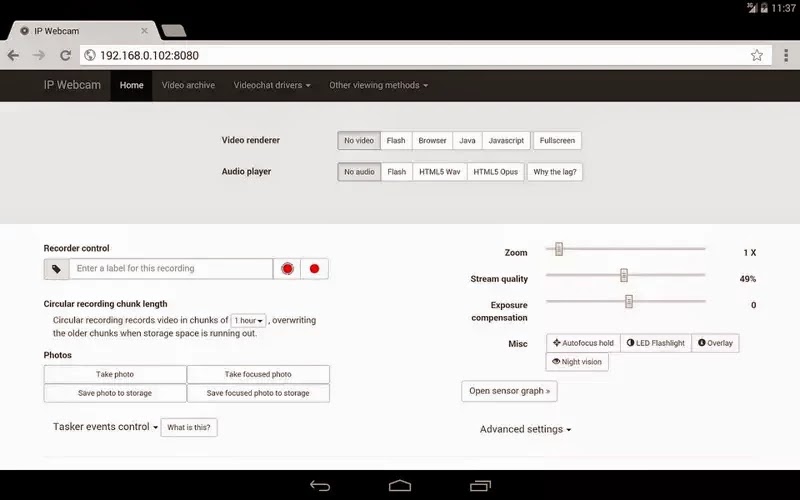The image size is (800, 500).
Task: Click the IP Webcam brand link
Action: (x=72, y=85)
